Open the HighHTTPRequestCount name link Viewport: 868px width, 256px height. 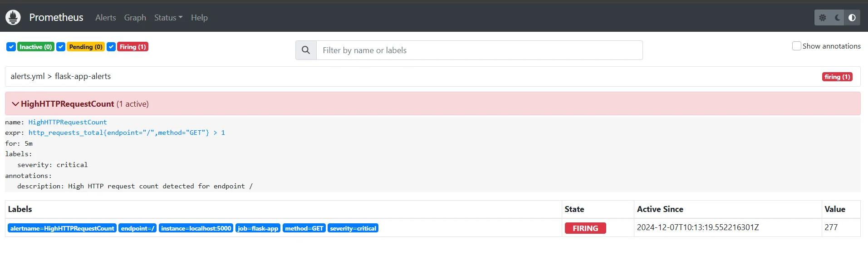click(x=68, y=122)
